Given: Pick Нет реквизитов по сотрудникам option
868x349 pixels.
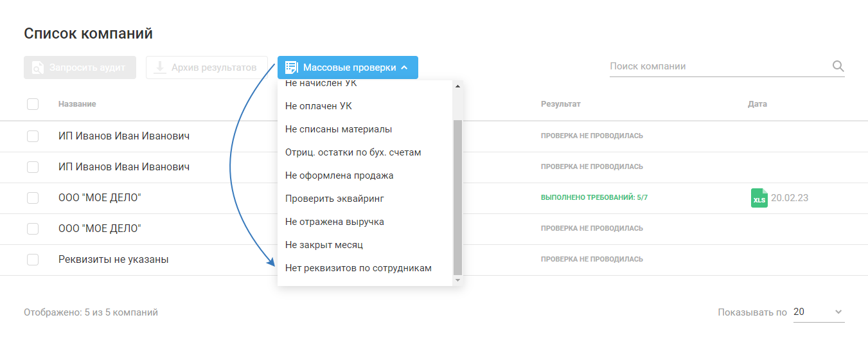Looking at the screenshot, I should 358,268.
